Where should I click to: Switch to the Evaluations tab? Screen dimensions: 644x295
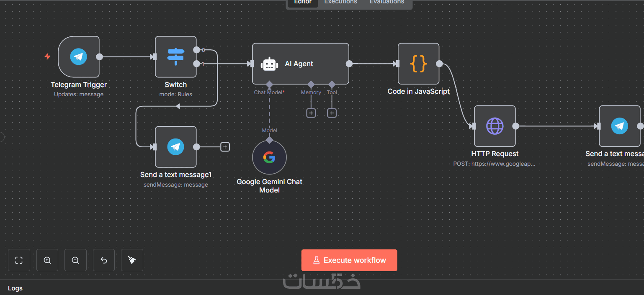(387, 2)
